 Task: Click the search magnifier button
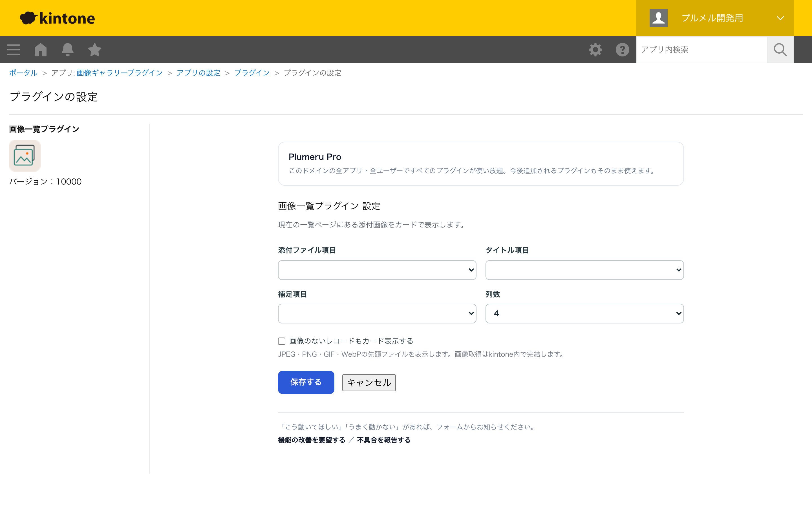point(780,50)
